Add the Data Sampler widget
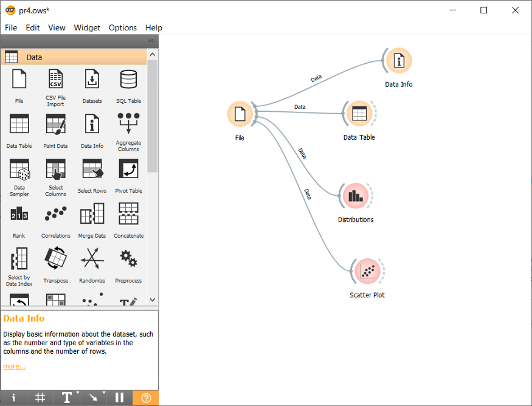 pyautogui.click(x=19, y=168)
